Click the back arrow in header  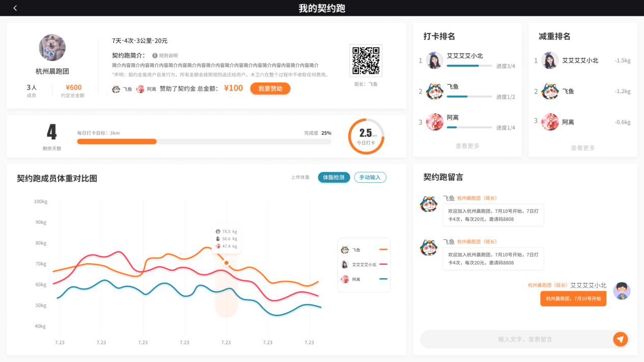click(15, 8)
